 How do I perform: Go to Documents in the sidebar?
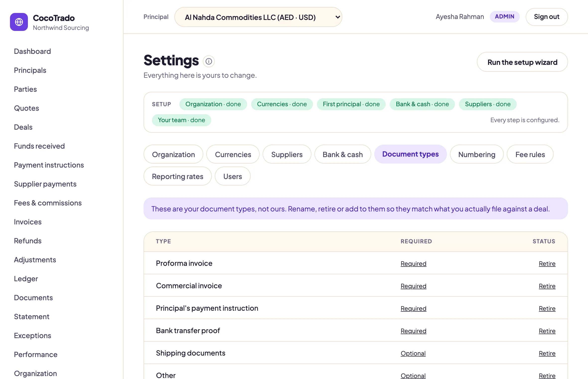pos(33,298)
